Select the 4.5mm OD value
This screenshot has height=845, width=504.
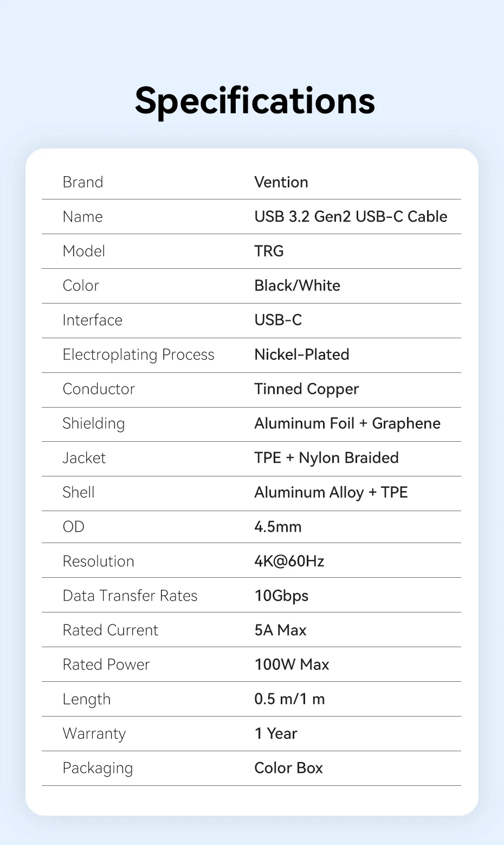[x=278, y=527]
